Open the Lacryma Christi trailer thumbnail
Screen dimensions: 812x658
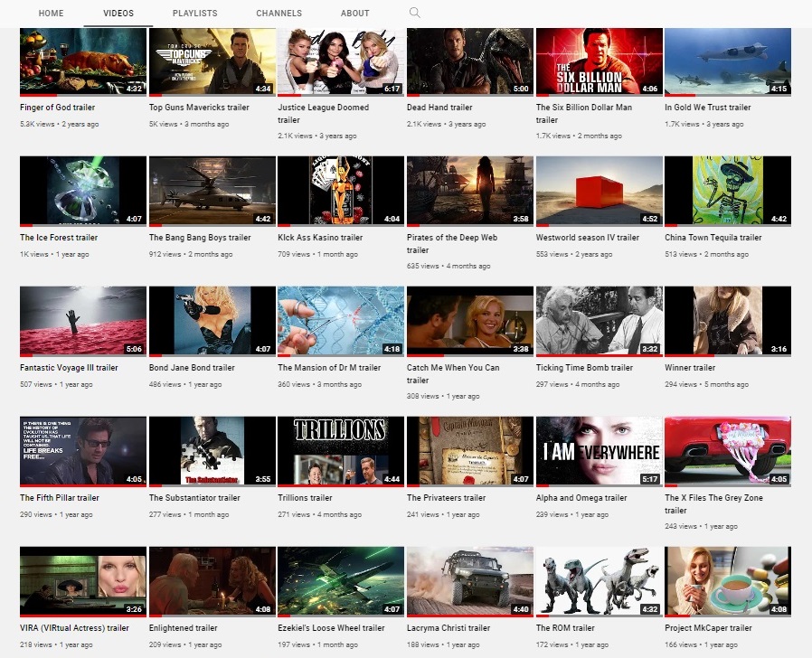(469, 581)
